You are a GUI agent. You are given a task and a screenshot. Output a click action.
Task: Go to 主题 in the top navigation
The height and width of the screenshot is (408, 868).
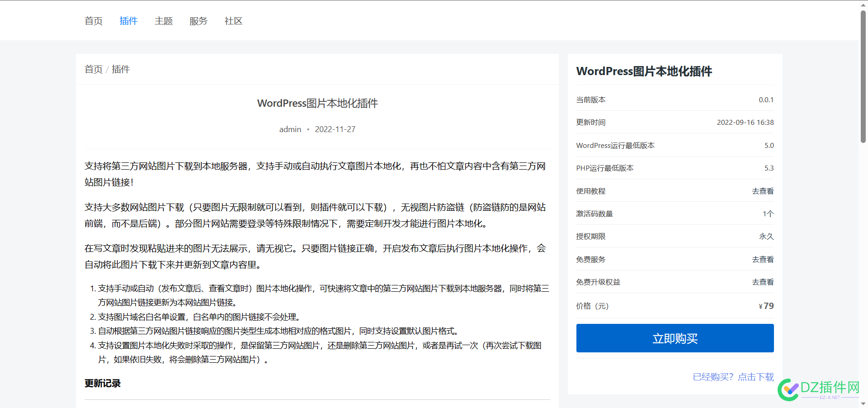click(x=164, y=21)
